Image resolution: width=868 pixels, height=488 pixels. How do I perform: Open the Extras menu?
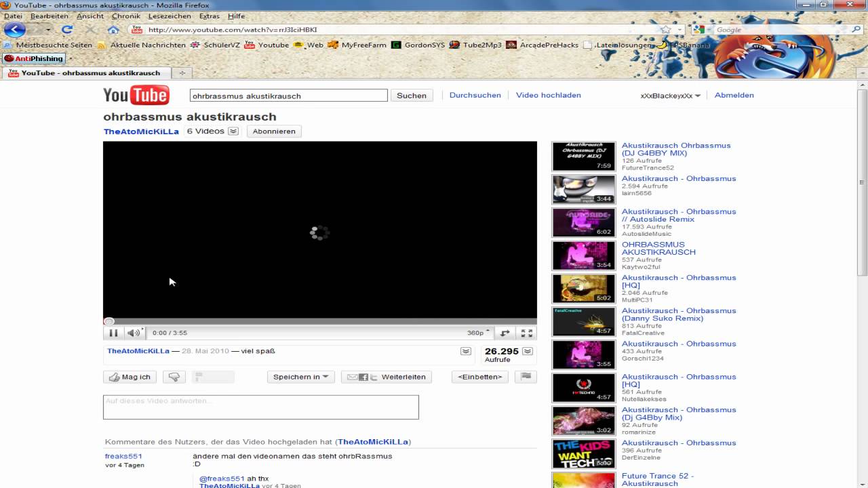click(210, 16)
